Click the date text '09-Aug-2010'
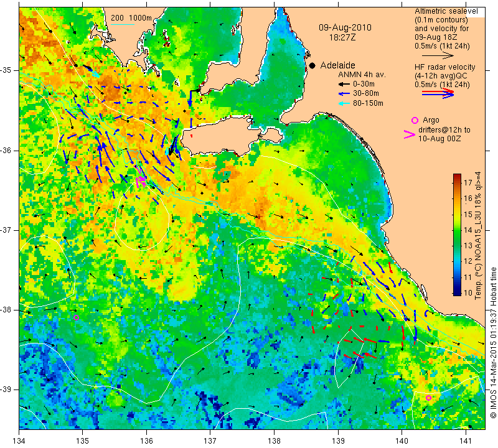This screenshot has width=498, height=448. click(345, 27)
